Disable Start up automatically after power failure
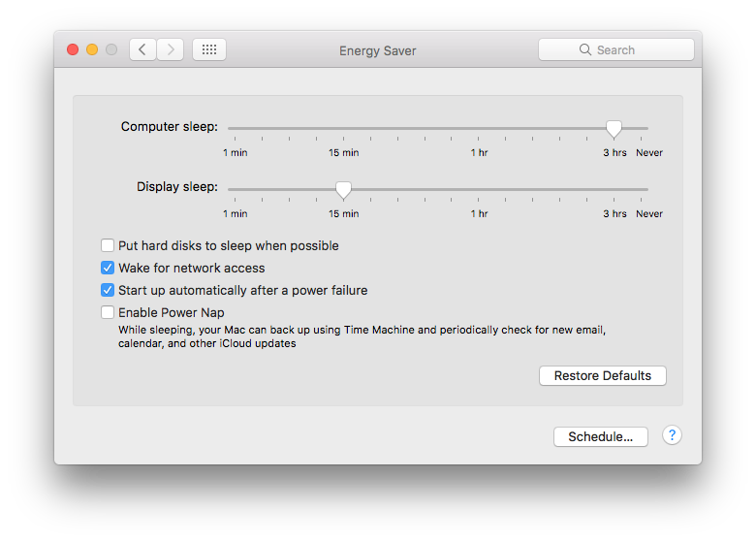This screenshot has width=756, height=542. [108, 291]
